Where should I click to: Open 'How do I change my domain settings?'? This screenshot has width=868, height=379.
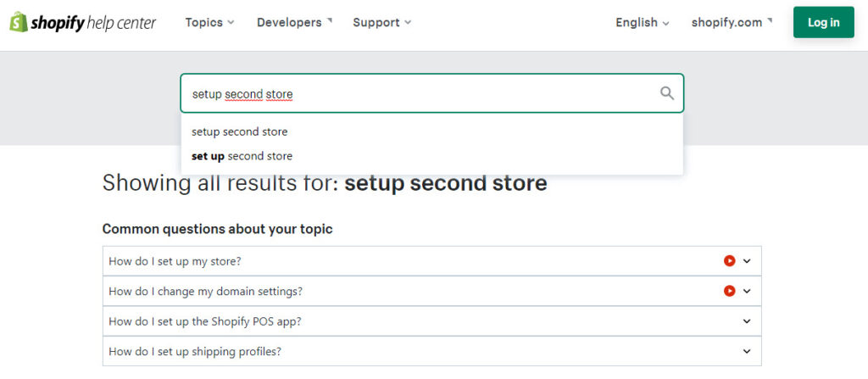205,291
